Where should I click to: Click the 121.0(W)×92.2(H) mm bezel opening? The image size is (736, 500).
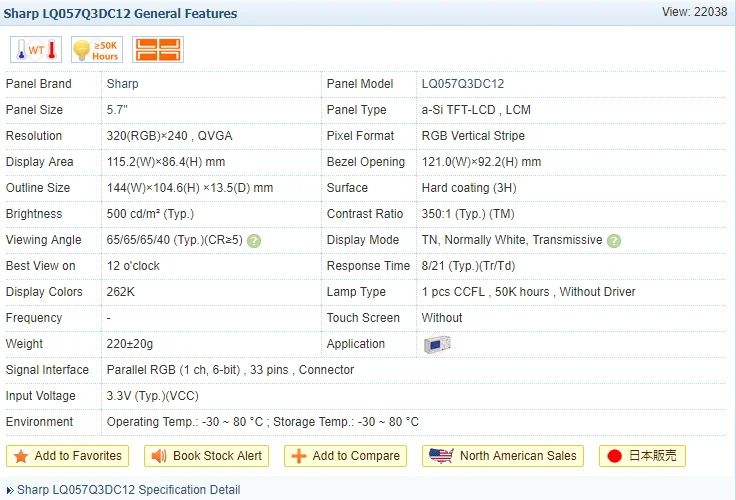click(481, 162)
